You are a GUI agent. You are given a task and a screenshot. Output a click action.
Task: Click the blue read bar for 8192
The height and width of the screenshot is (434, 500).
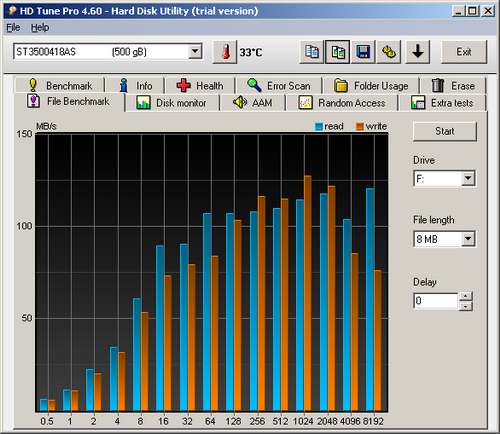pos(370,299)
